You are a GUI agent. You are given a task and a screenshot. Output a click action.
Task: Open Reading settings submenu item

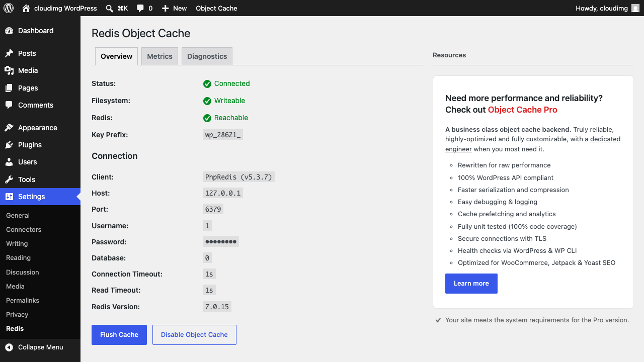(18, 257)
